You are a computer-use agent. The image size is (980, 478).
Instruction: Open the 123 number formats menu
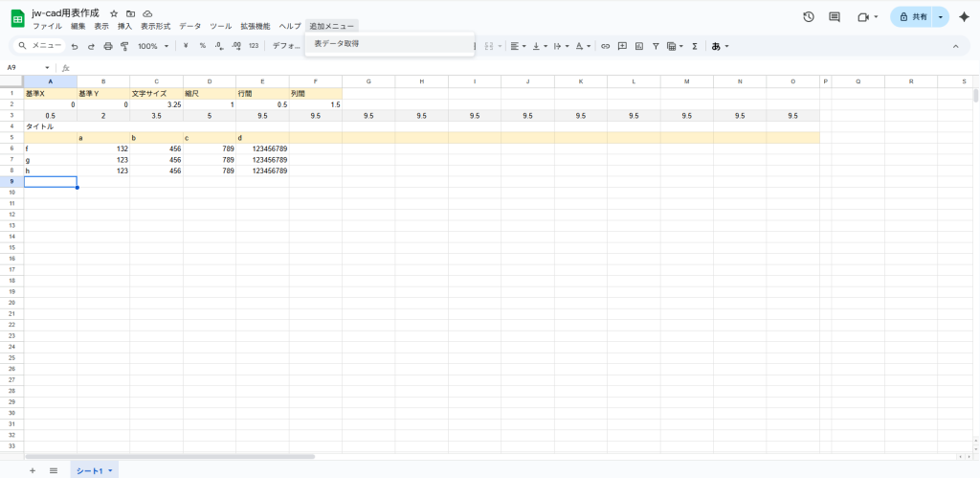coord(253,46)
